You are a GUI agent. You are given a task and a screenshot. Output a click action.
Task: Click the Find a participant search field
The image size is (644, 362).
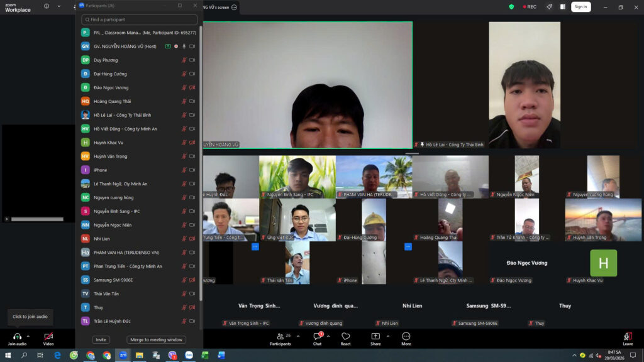tap(138, 19)
